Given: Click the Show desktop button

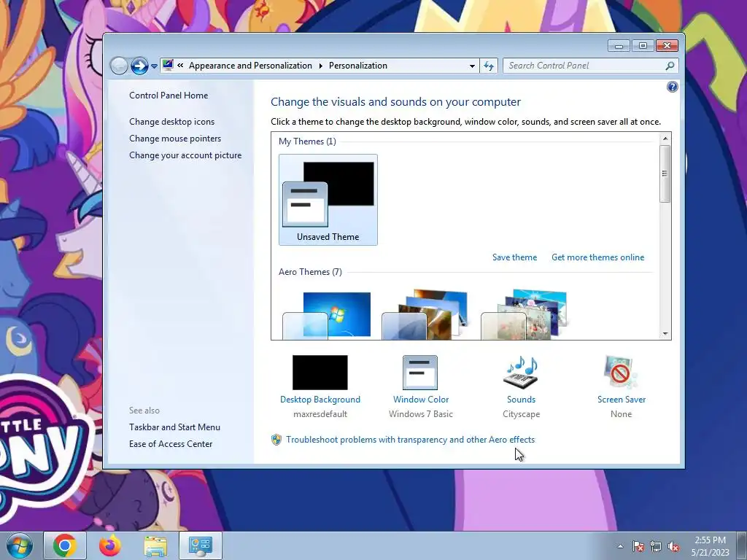Looking at the screenshot, I should click(742, 545).
